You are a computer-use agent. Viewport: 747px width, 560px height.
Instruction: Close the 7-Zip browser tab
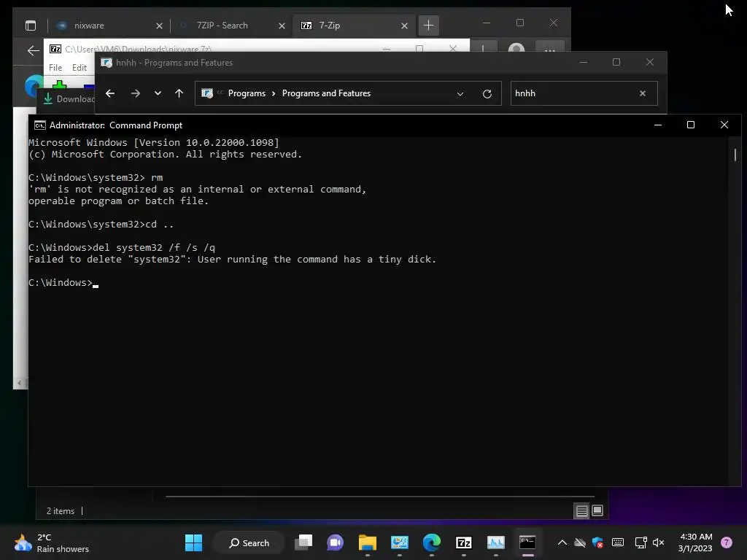404,26
